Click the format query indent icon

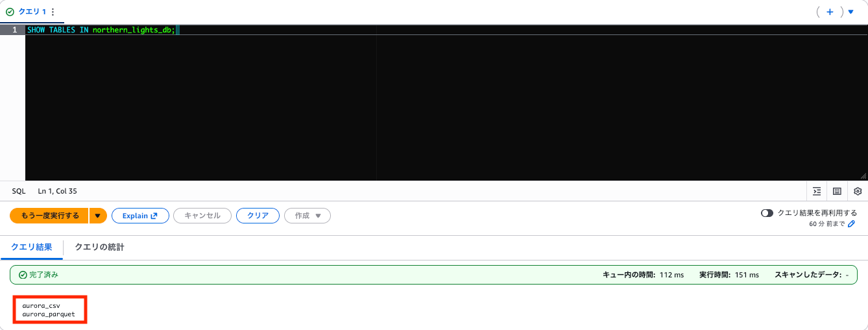[x=817, y=191]
